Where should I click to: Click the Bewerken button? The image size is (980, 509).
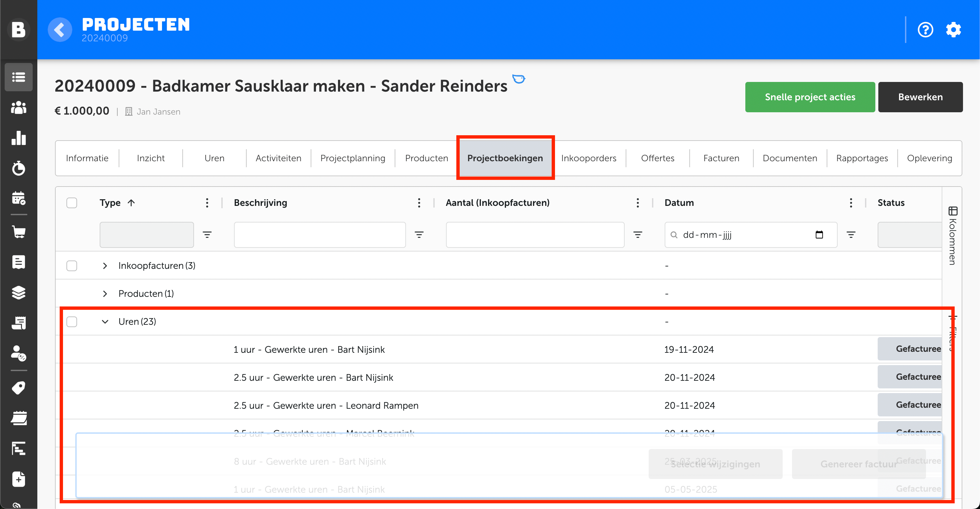point(920,97)
